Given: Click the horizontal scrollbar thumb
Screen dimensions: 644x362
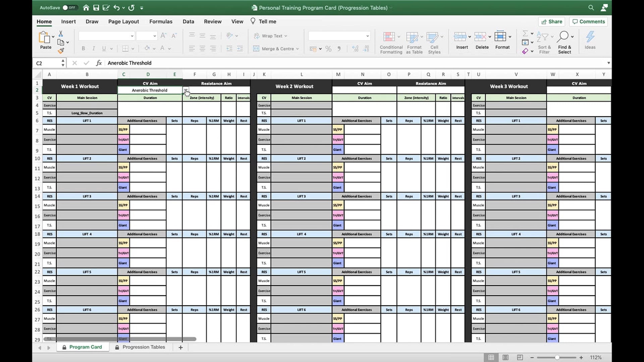Looking at the screenshot, I should (120, 339).
